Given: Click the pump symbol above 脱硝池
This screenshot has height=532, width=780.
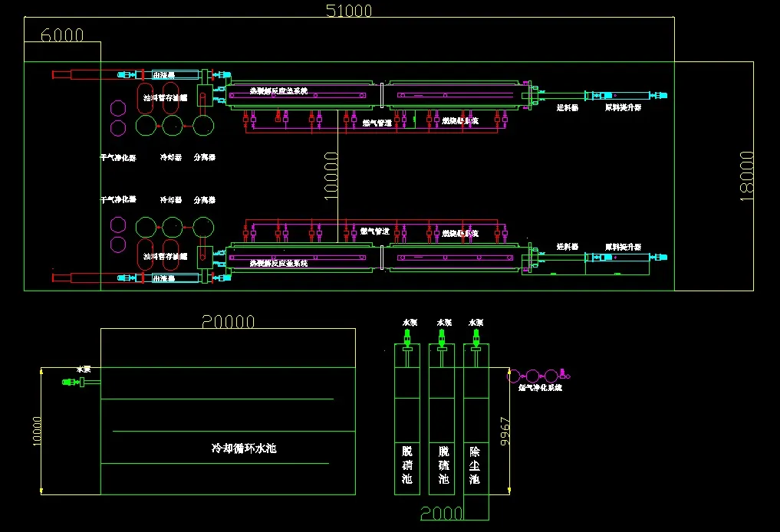Looking at the screenshot, I should 407,339.
